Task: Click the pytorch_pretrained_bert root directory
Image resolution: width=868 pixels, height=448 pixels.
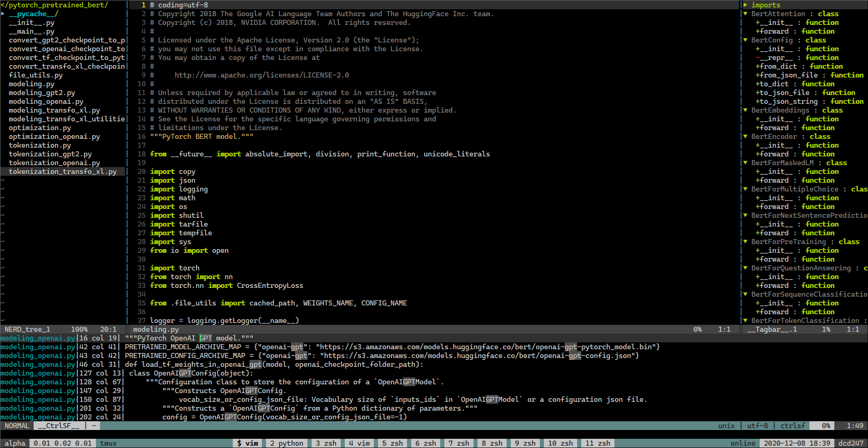Action: pyautogui.click(x=54, y=5)
